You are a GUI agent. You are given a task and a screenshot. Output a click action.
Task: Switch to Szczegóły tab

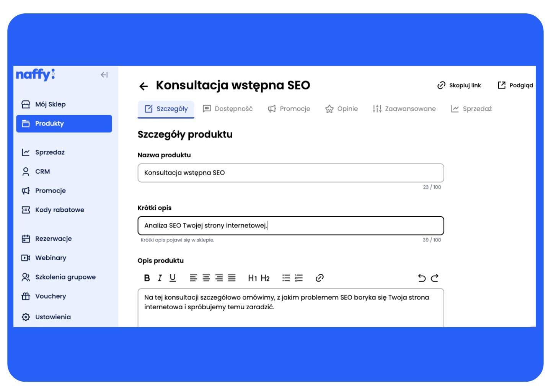coord(166,109)
